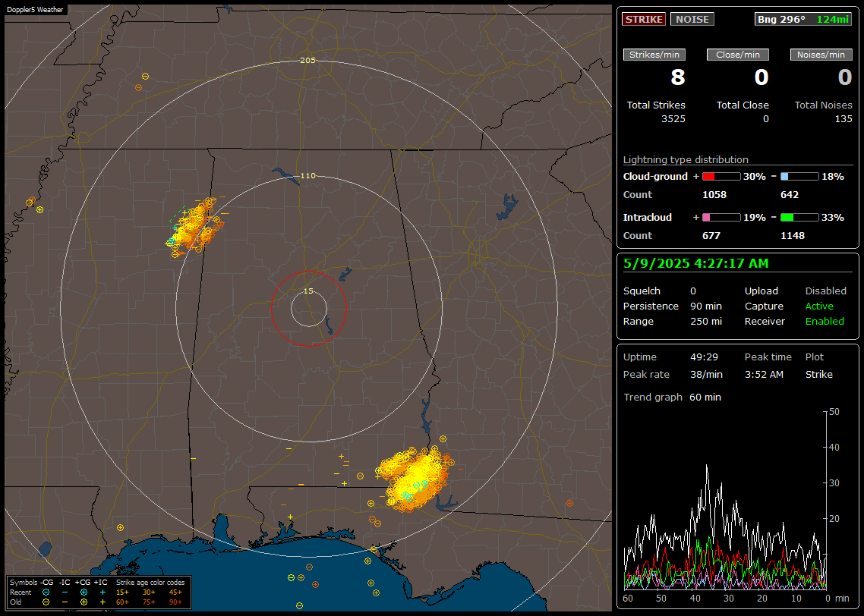Click the Recent +CG cyan circled plus
Image resolution: width=864 pixels, height=616 pixels.
point(84,592)
